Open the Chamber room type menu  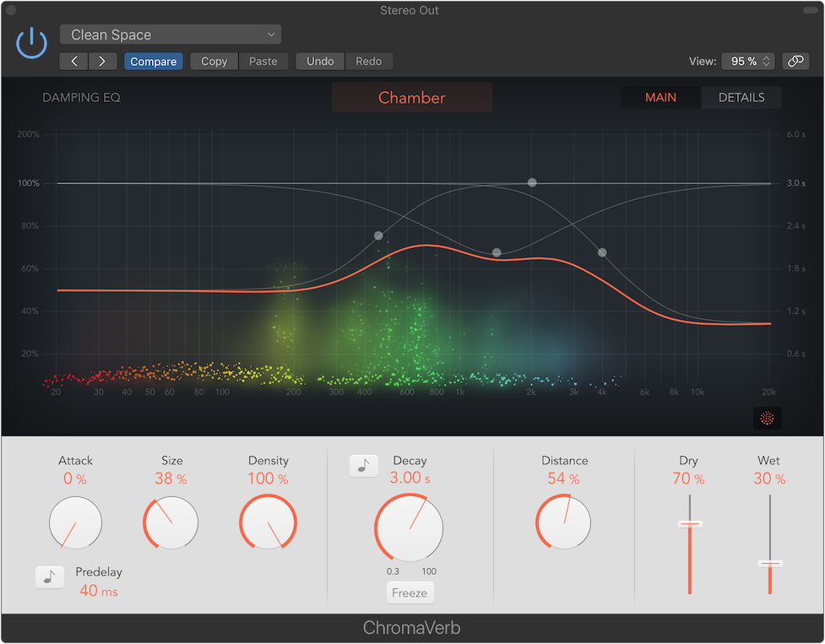click(412, 97)
